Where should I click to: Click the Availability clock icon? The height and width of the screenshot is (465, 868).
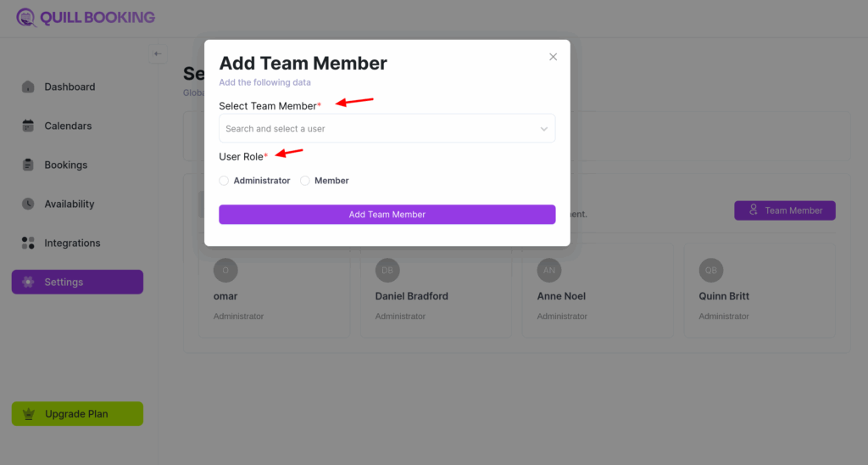pos(28,204)
